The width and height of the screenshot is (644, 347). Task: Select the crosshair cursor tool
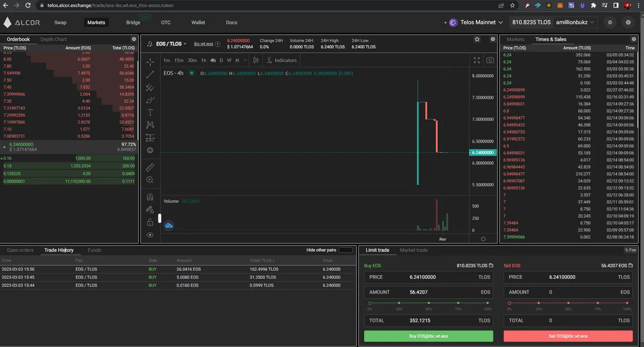point(150,62)
